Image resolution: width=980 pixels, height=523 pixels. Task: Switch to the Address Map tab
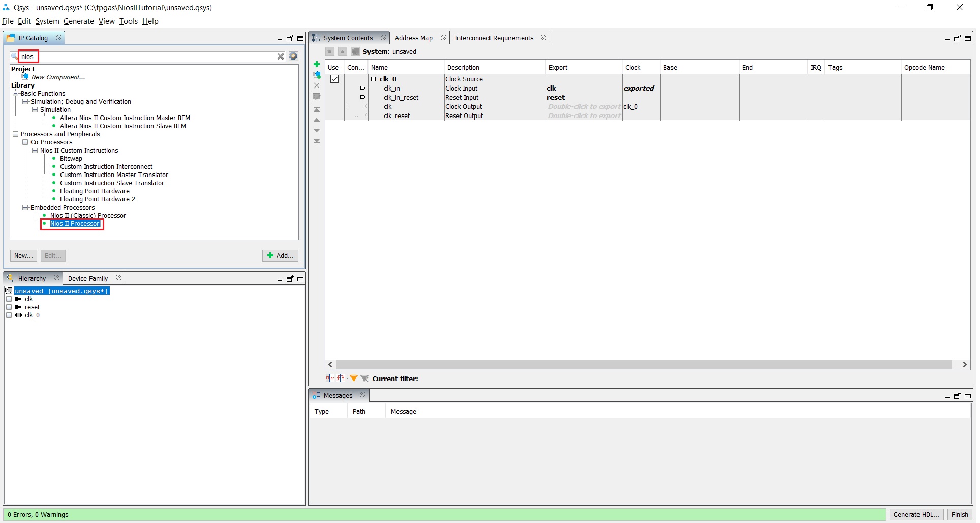point(413,38)
